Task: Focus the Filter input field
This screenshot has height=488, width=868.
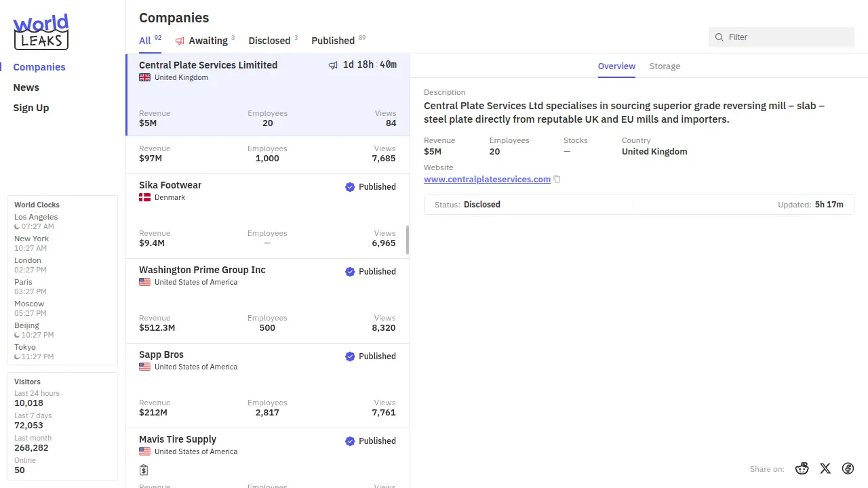Action: 788,37
